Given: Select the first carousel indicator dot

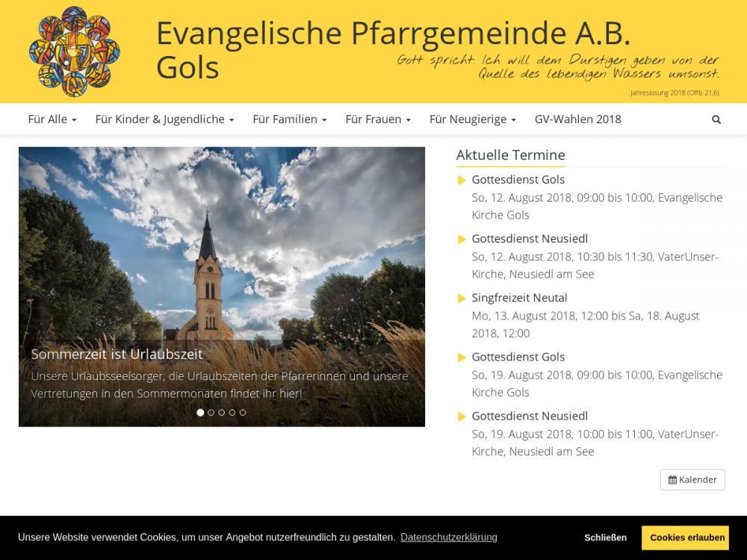Looking at the screenshot, I should pos(200,412).
